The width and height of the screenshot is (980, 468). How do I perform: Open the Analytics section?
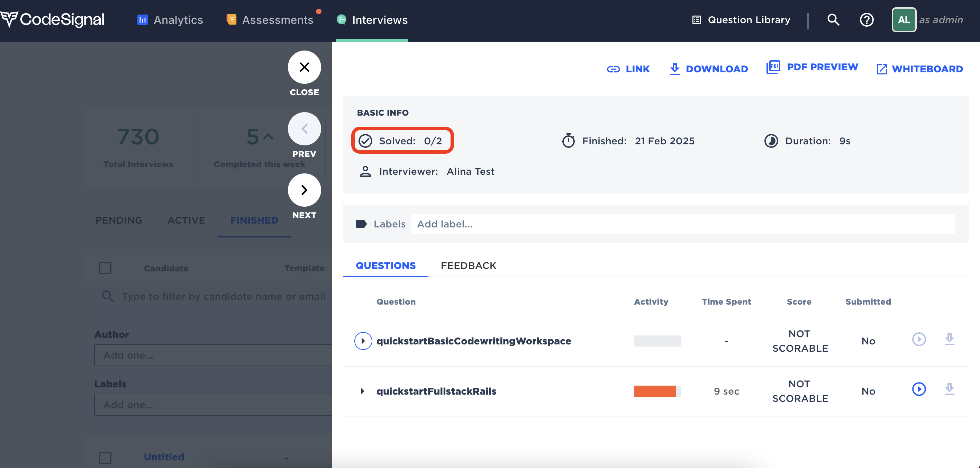pos(170,20)
